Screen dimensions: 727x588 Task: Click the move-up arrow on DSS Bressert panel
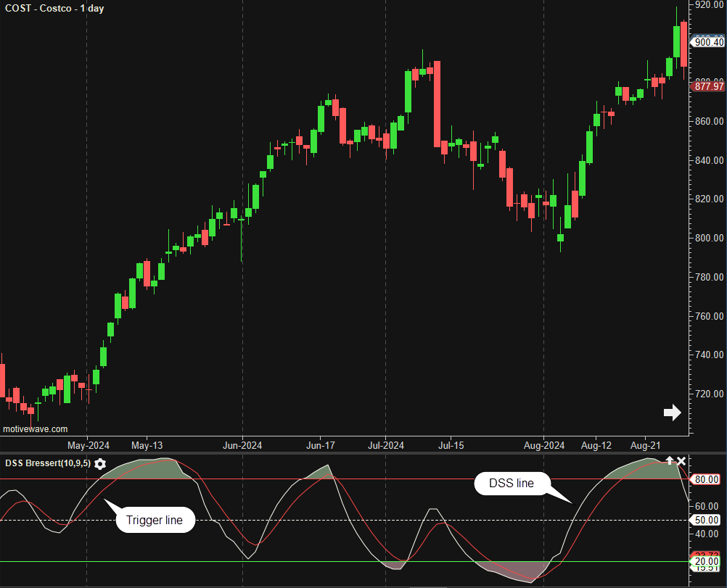pos(670,461)
